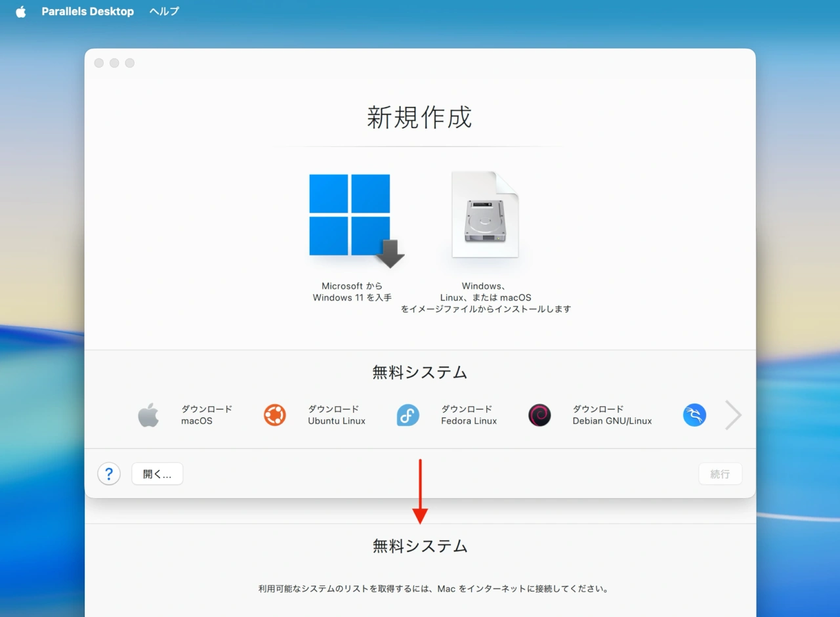Select the Fedora Linux icon
840x617 pixels.
(408, 415)
